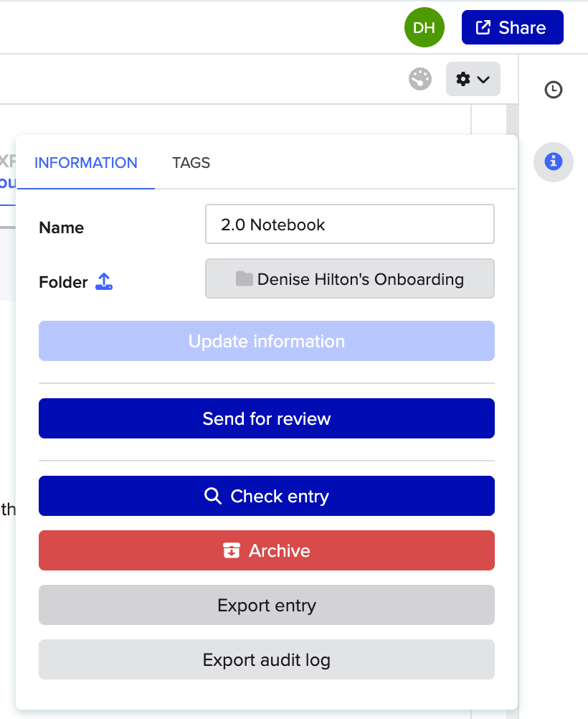Toggle the info panel icon in sidebar
This screenshot has width=588, height=719.
click(553, 161)
